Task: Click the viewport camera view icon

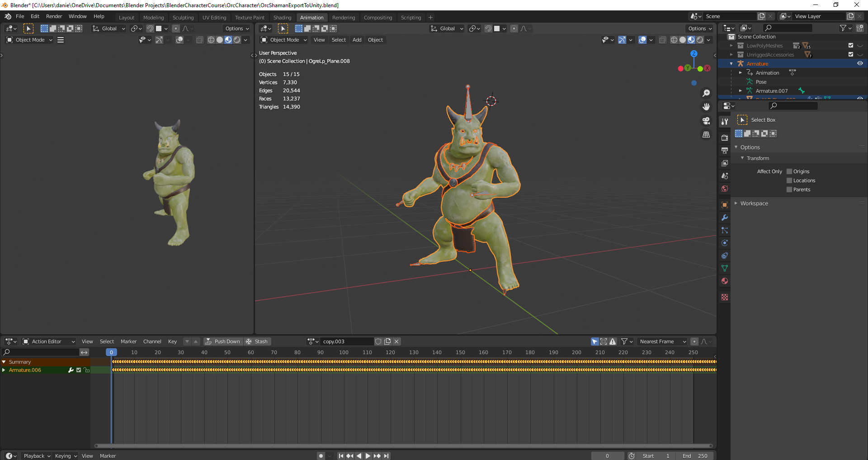Action: (x=706, y=121)
